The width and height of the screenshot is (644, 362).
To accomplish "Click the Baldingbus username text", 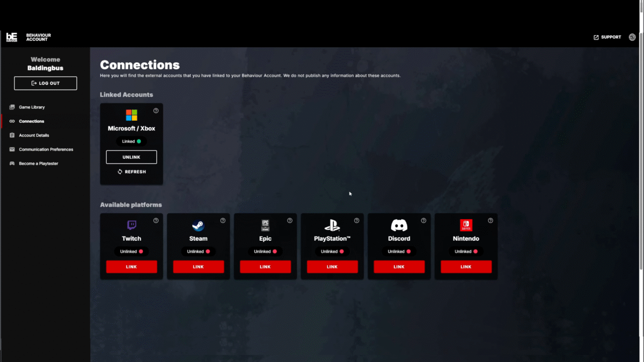I will pyautogui.click(x=46, y=68).
